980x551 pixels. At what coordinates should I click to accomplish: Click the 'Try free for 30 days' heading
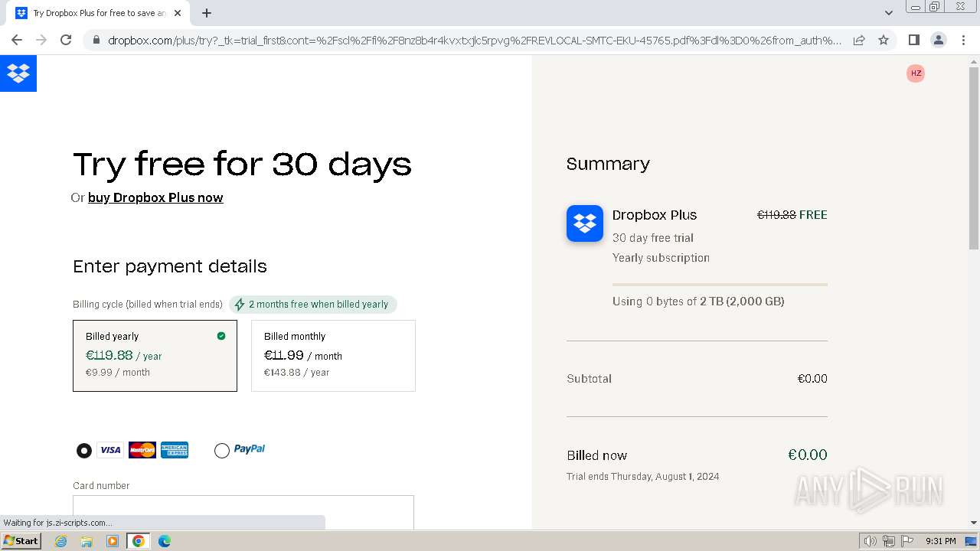243,164
